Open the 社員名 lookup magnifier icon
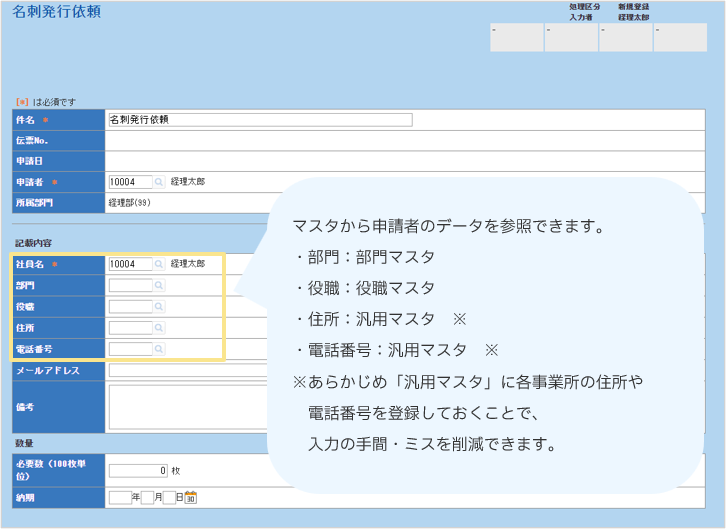This screenshot has height=530, width=726. [159, 264]
